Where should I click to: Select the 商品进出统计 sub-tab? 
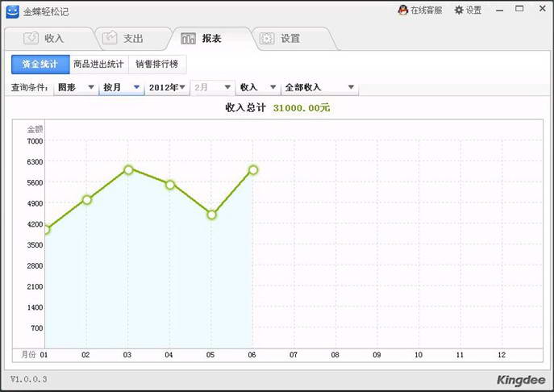[98, 65]
